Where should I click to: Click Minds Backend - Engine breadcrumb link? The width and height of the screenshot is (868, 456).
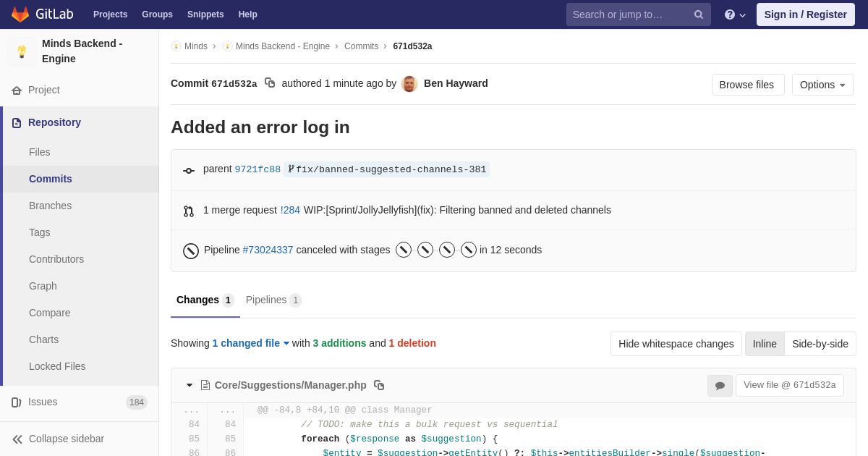(x=283, y=46)
